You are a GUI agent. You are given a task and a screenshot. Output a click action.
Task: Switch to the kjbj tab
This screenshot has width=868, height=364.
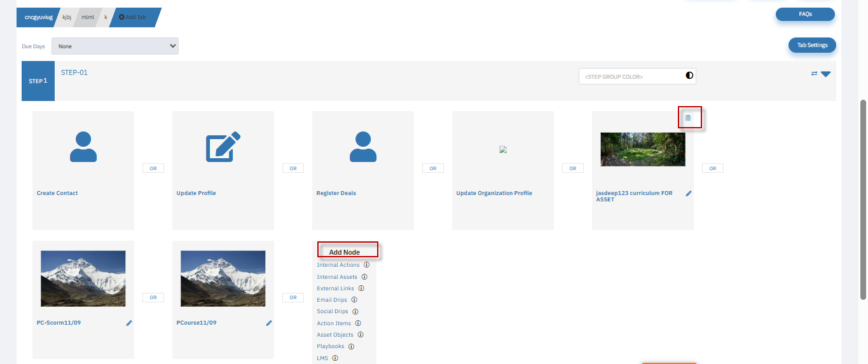pos(67,17)
